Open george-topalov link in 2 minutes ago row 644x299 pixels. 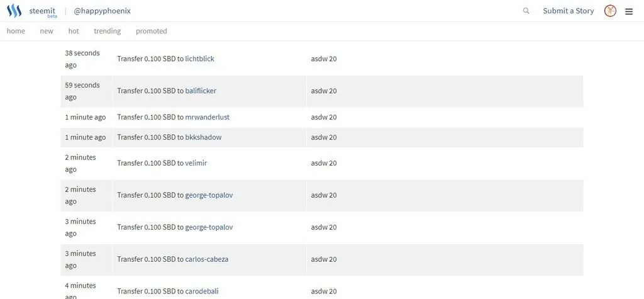(x=209, y=195)
